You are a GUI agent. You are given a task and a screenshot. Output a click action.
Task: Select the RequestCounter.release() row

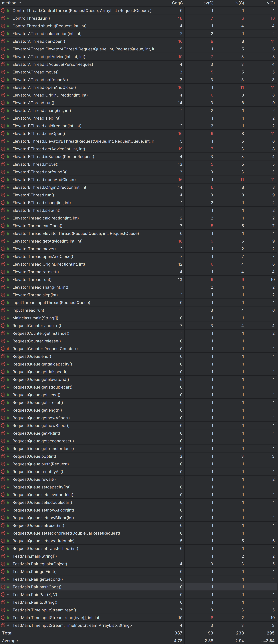point(139,341)
